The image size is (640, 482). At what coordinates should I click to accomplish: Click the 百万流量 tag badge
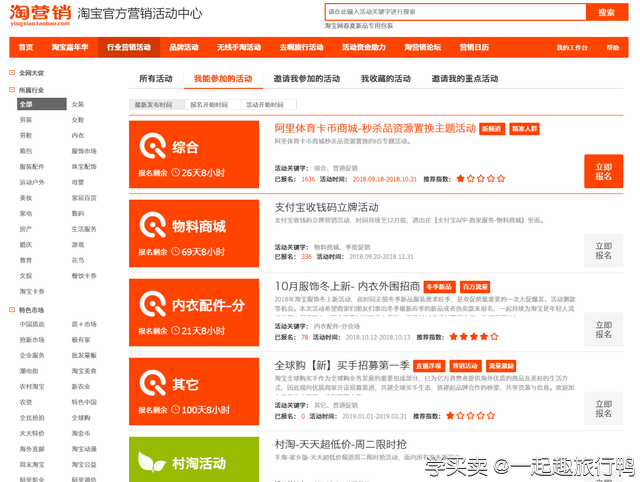[475, 287]
